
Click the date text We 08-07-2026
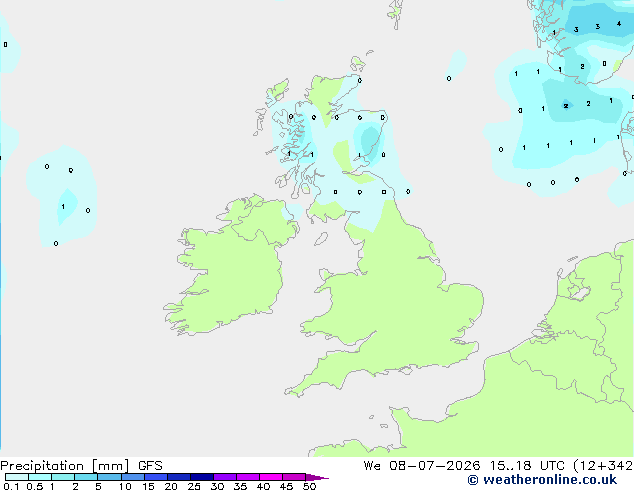pyautogui.click(x=422, y=466)
